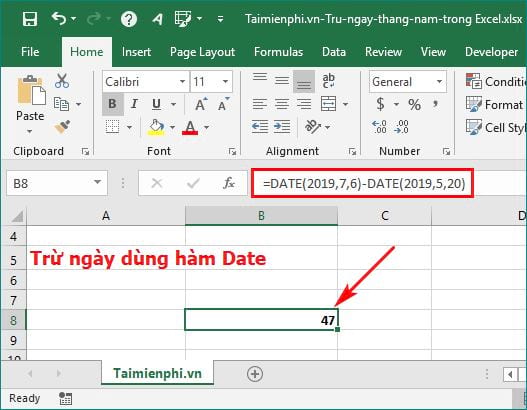Click Conditional Formatting button
This screenshot has width=527, height=410.
click(x=495, y=81)
